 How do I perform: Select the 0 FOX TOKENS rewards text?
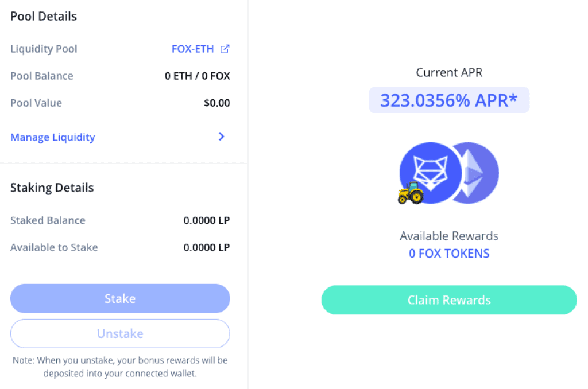449,254
